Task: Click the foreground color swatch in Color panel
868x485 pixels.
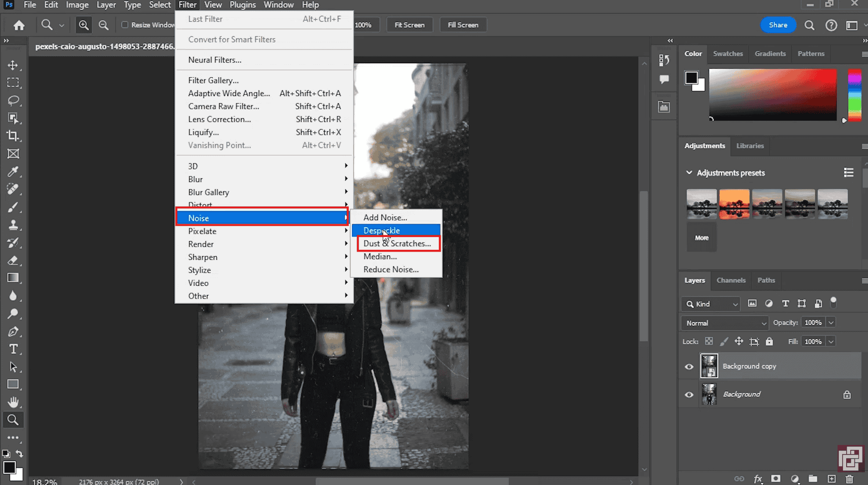Action: 691,78
